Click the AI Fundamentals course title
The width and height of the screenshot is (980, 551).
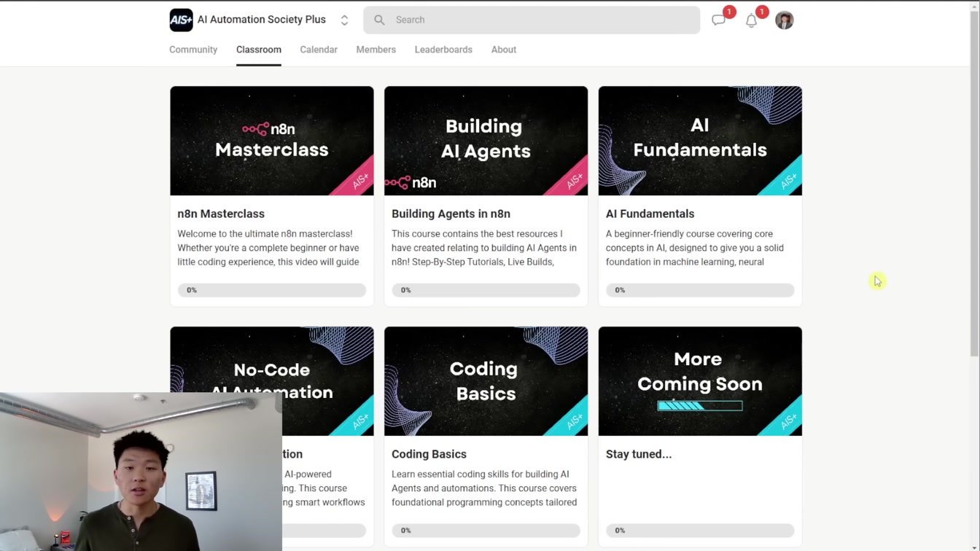(650, 214)
